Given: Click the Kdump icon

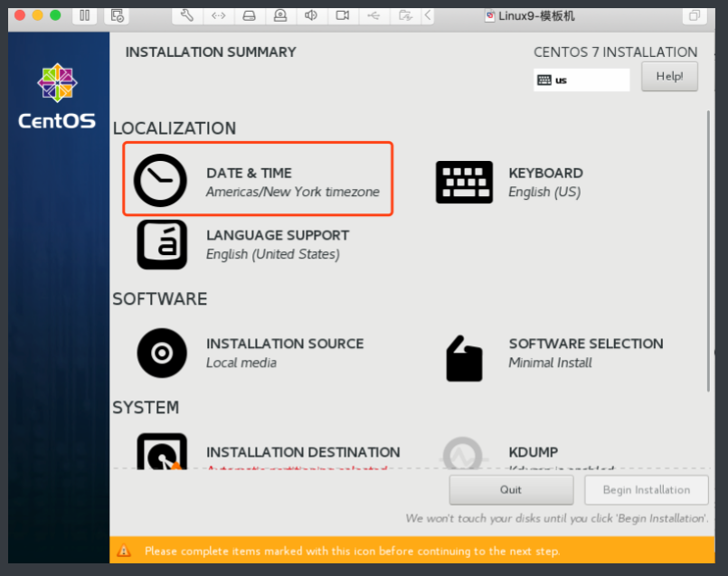Looking at the screenshot, I should 463,453.
